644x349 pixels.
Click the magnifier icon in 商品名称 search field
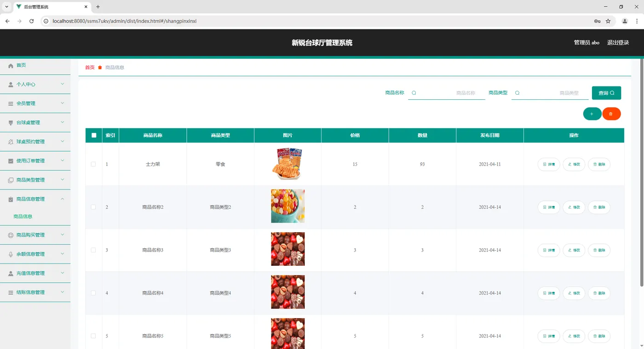pos(414,93)
